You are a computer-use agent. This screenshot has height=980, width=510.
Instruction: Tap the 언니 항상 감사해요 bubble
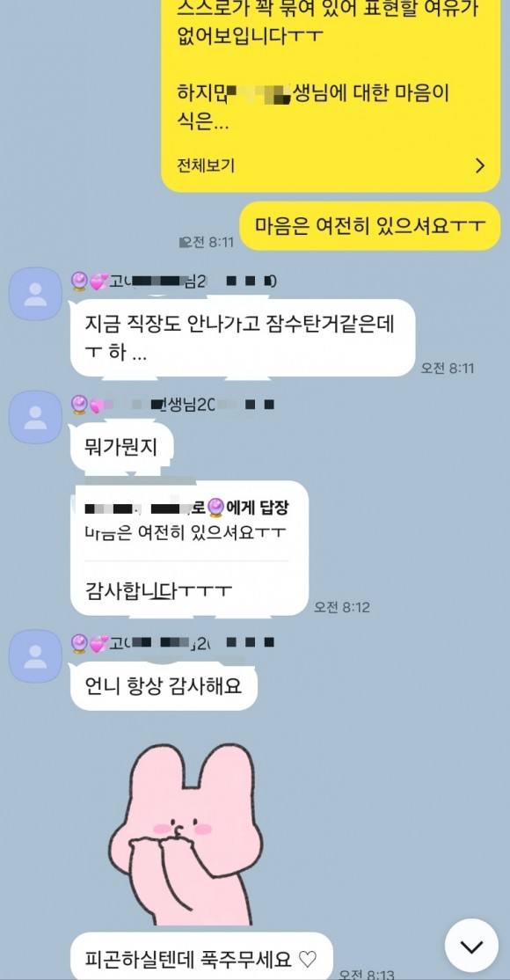click(164, 685)
